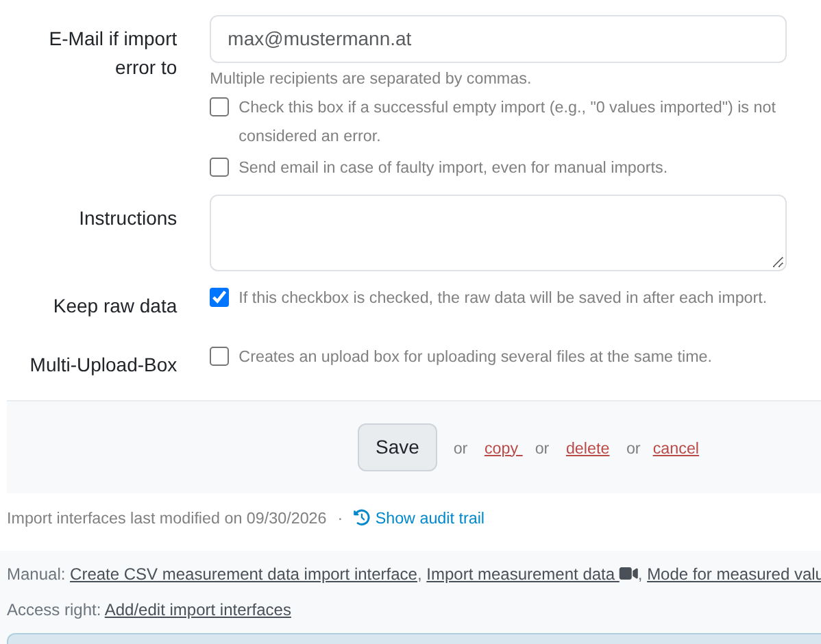821x644 pixels.
Task: Click the Multiple recipients are separated by commas hint
Action: coord(370,79)
